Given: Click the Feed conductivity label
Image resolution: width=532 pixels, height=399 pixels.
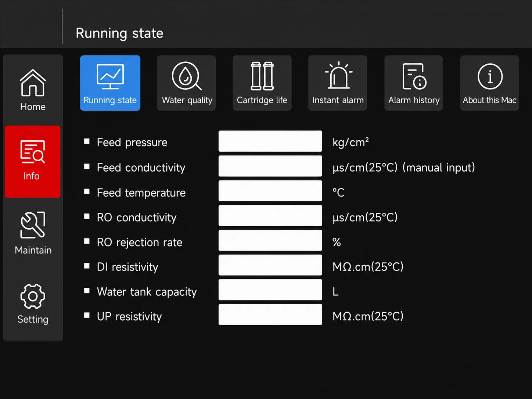Looking at the screenshot, I should pyautogui.click(x=141, y=168).
